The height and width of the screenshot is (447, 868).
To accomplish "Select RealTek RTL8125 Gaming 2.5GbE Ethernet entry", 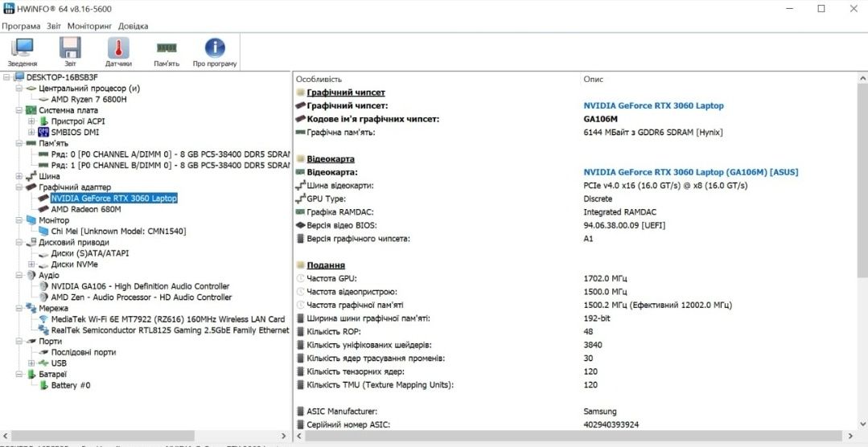I will click(x=170, y=330).
